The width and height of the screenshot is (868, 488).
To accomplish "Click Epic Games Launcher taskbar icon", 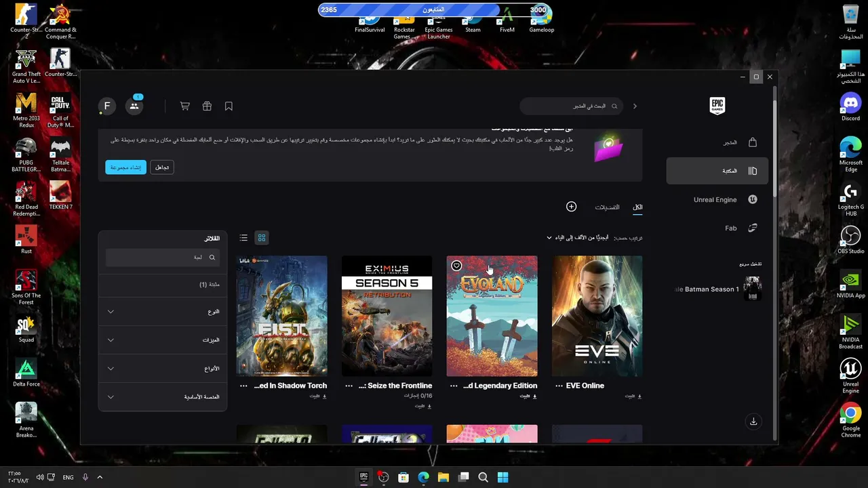I will click(x=363, y=477).
